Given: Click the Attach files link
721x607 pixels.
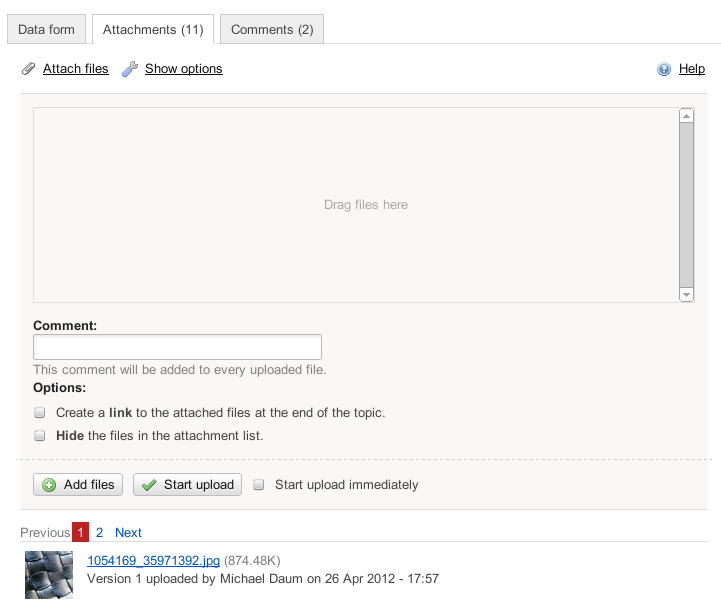Looking at the screenshot, I should pos(75,69).
